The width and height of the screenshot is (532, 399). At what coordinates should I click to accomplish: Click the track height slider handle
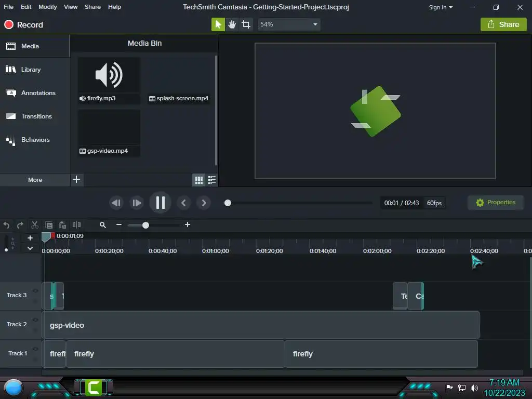coord(6,250)
